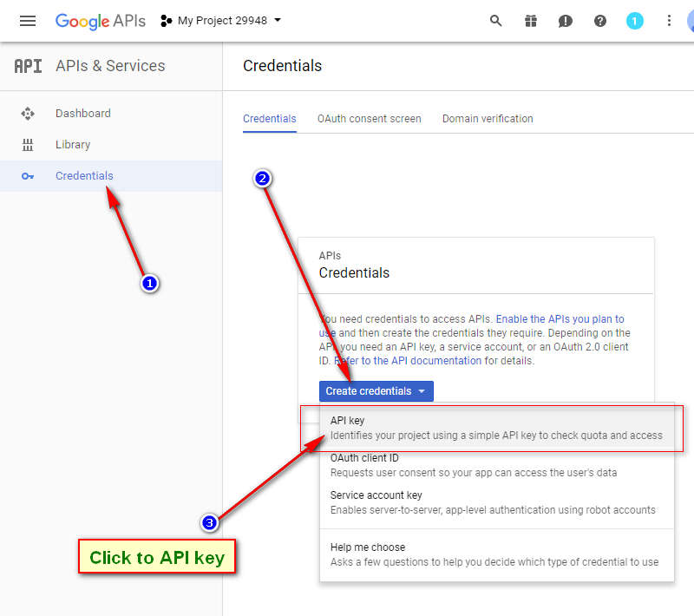The height and width of the screenshot is (616, 694).
Task: Open the help question mark icon
Action: (600, 21)
